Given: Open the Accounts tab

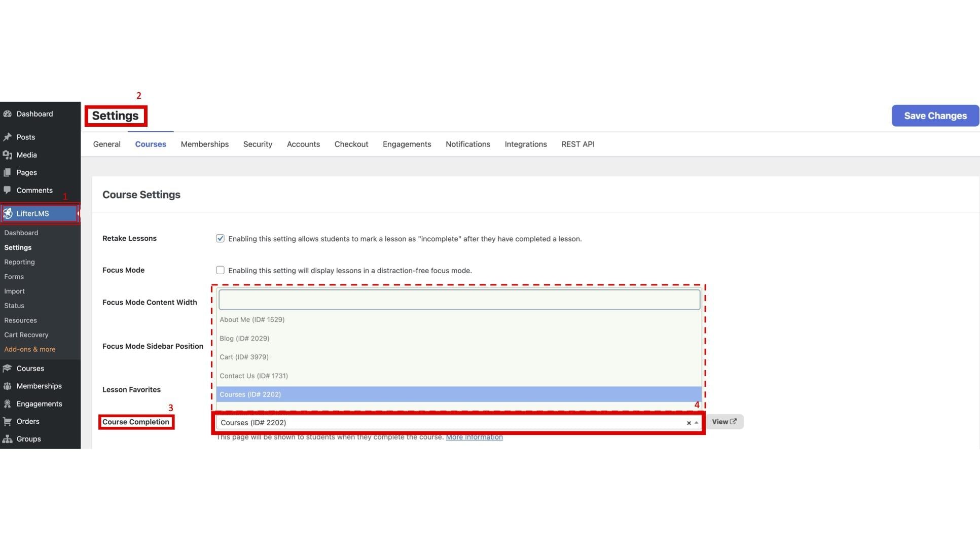Looking at the screenshot, I should pyautogui.click(x=303, y=144).
